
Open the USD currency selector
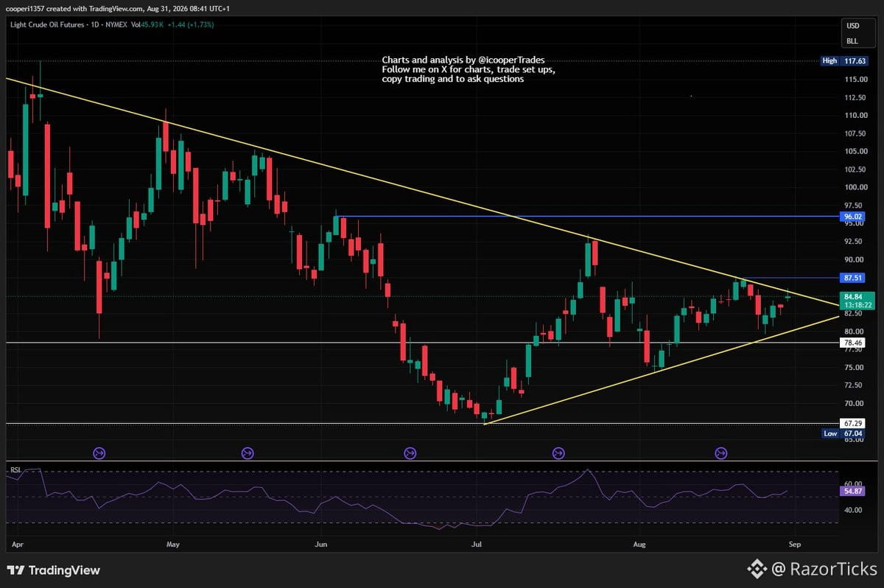coord(852,26)
